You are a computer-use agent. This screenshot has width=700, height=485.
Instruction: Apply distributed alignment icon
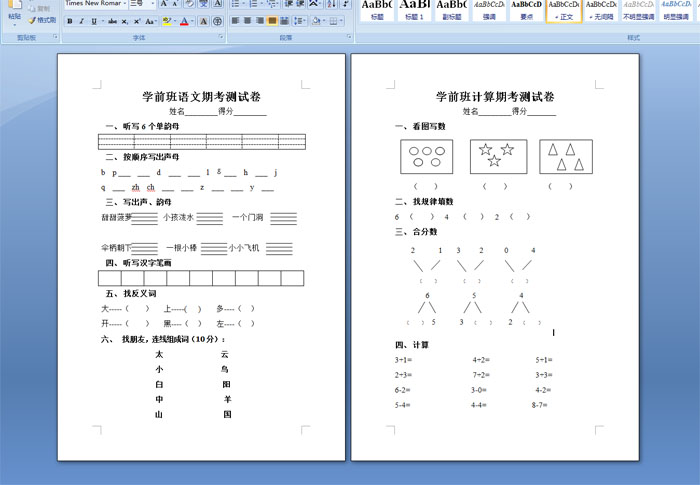tap(284, 21)
